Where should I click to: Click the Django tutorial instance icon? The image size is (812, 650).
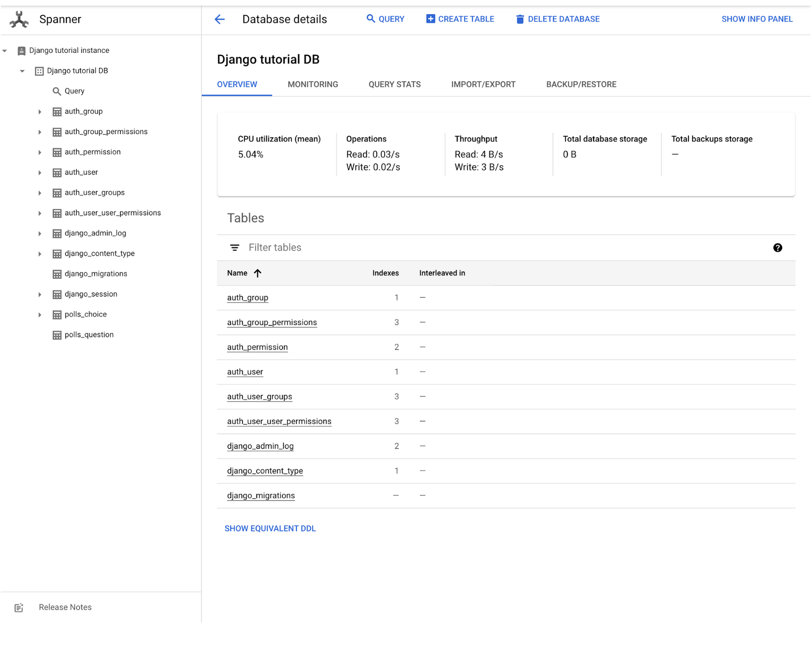22,51
